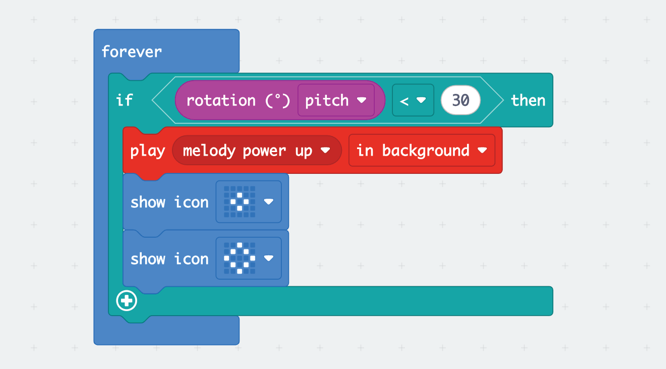Select the rotation (°) sensor block
This screenshot has height=369, width=666.
(x=238, y=100)
